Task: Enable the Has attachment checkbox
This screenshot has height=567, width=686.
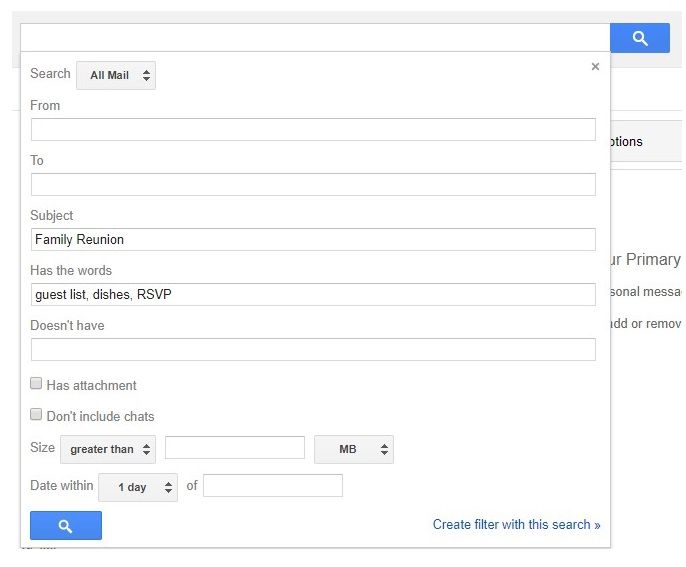Action: 36,384
